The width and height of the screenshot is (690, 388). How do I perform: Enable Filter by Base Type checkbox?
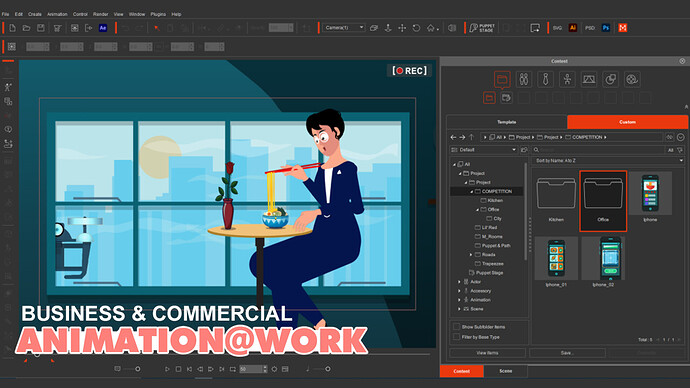tap(456, 337)
